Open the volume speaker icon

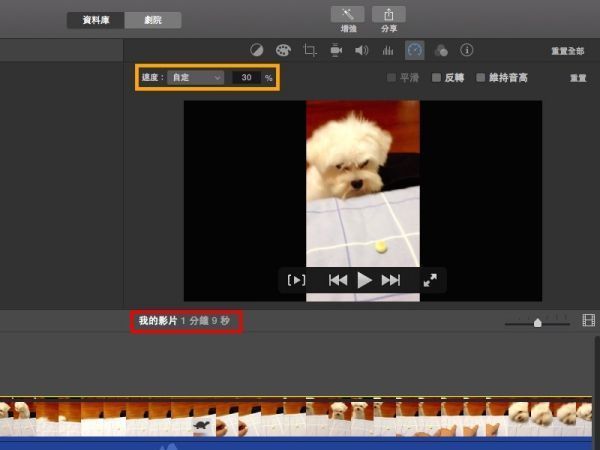(x=361, y=50)
